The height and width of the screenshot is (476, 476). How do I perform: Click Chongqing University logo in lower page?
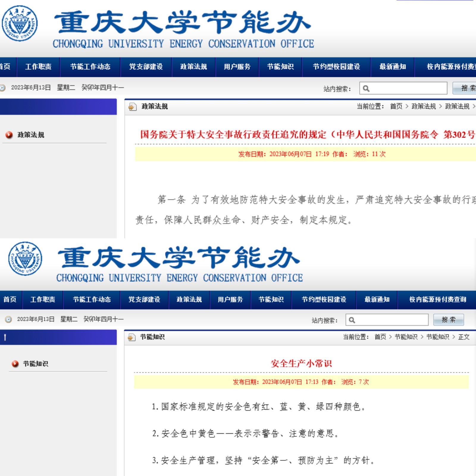[25, 258]
